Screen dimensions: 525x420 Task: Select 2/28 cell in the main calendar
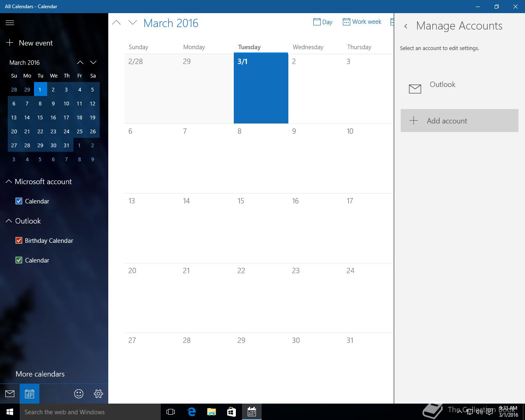point(152,88)
